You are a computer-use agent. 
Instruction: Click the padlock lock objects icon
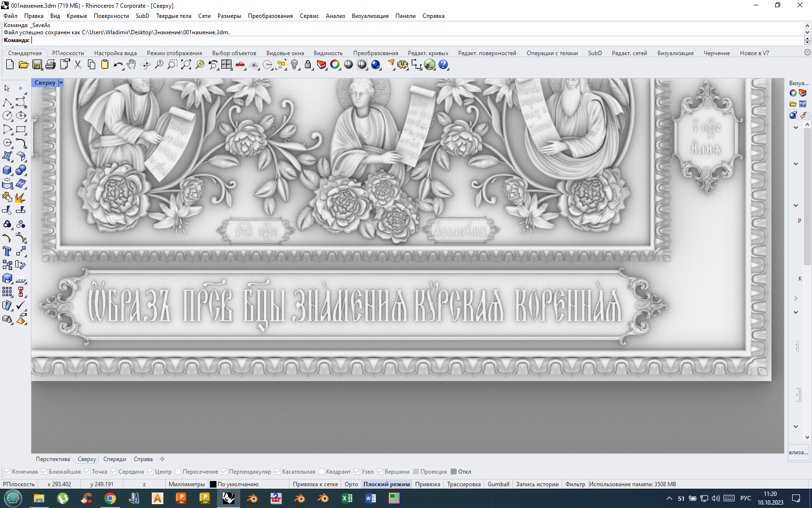click(x=308, y=64)
